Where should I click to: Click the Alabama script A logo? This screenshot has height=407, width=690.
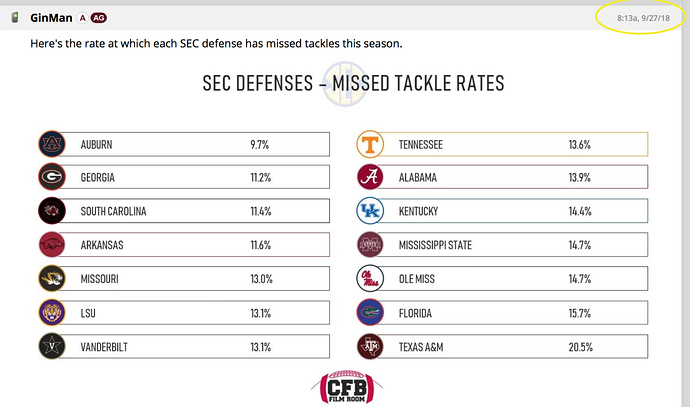(371, 178)
